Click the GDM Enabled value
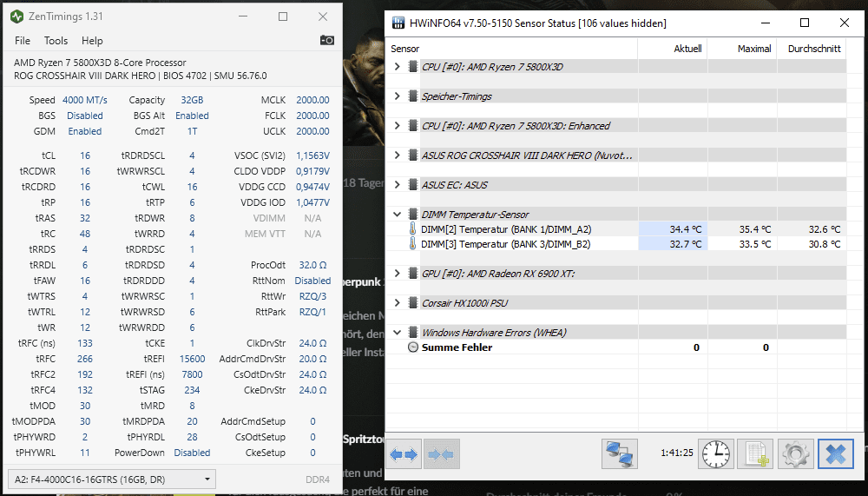Viewport: 868px width, 496px height. point(85,131)
